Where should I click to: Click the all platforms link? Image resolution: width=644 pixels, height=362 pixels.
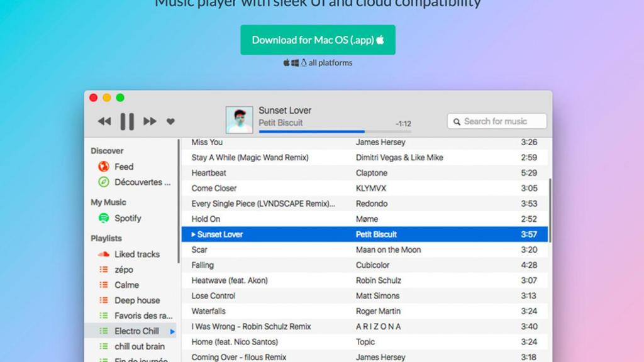pyautogui.click(x=330, y=63)
